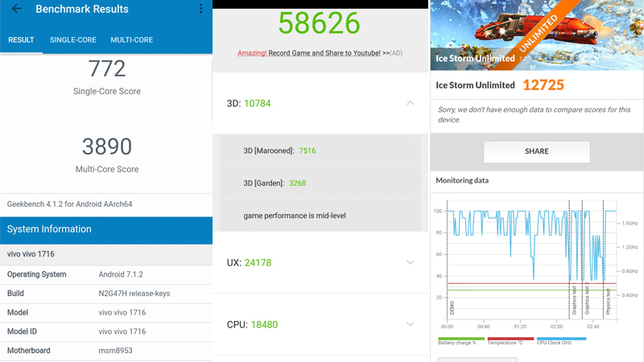
Task: Expand the CPU score section chevron
Action: click(410, 324)
